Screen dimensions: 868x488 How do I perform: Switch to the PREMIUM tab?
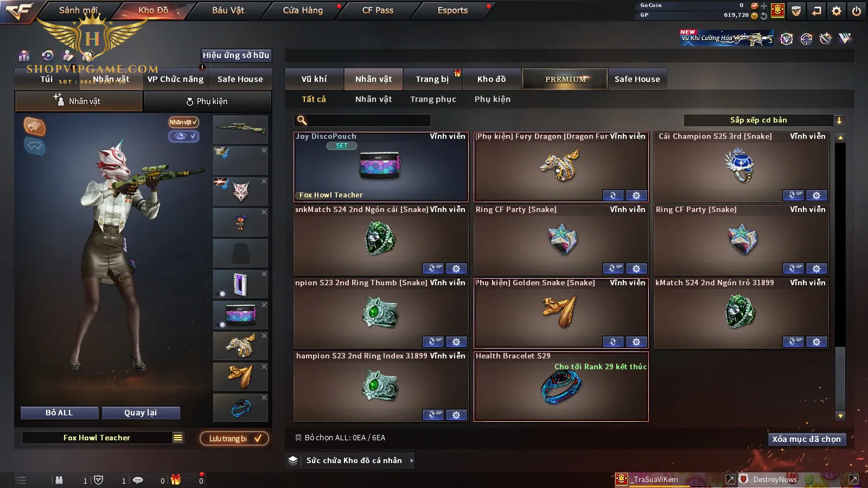click(565, 79)
